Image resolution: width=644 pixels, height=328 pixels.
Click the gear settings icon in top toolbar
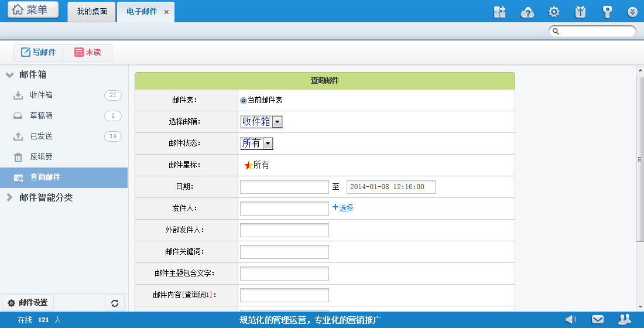(553, 12)
